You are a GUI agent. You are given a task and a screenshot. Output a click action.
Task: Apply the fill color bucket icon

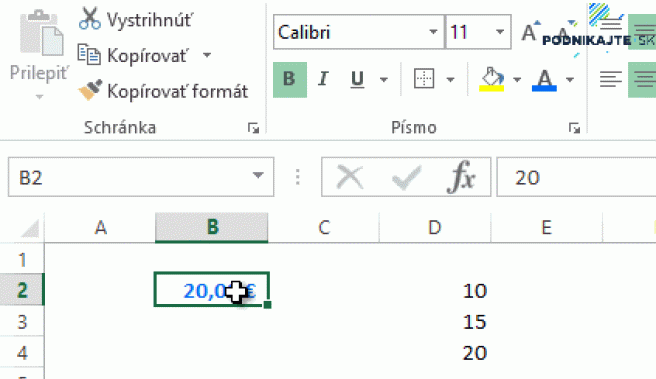pos(492,79)
